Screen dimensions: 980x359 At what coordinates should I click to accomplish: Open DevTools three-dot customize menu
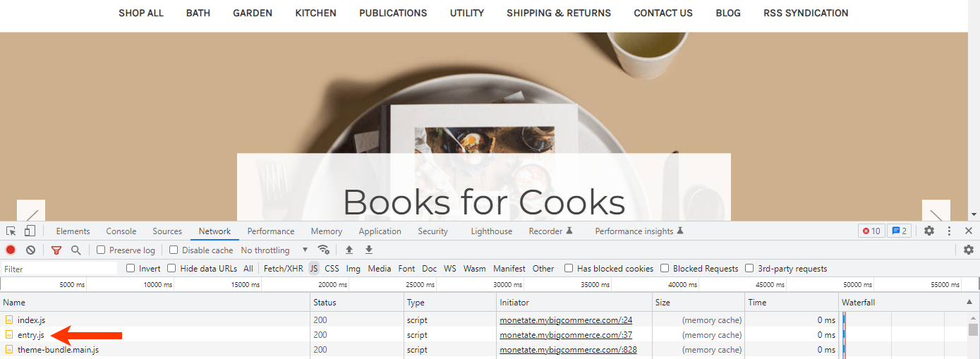click(950, 231)
